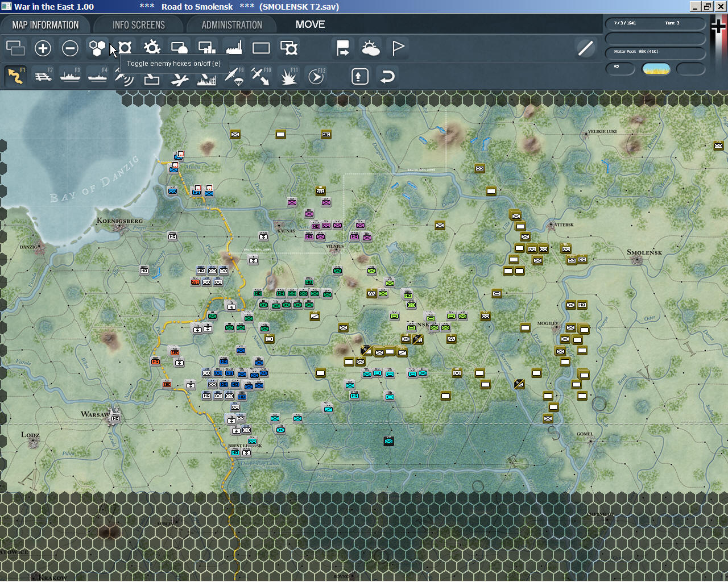Click the square bracket-frame icon beside the enemy hexes toggle
The width and height of the screenshot is (728, 582).
tap(125, 48)
